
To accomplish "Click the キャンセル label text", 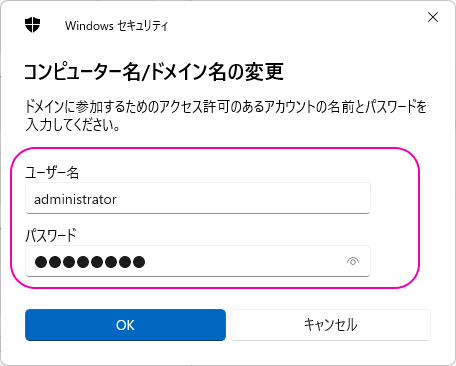I will tap(330, 325).
